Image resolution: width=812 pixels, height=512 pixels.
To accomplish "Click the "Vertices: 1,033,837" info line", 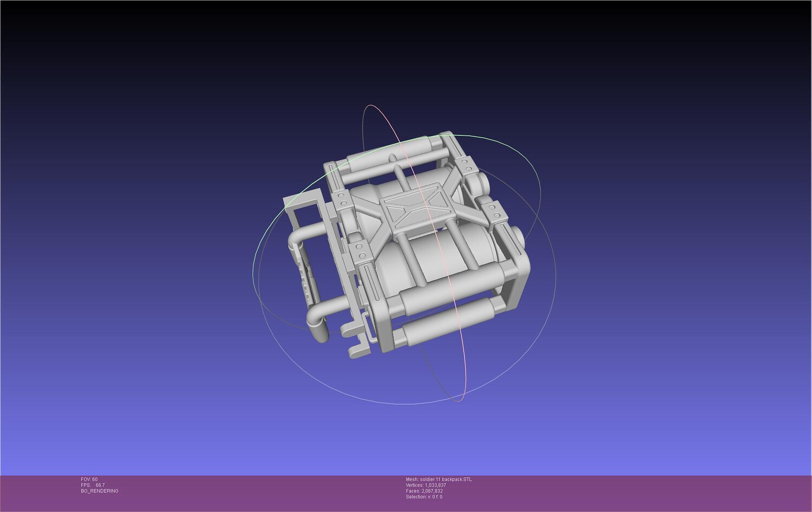I will (426, 485).
